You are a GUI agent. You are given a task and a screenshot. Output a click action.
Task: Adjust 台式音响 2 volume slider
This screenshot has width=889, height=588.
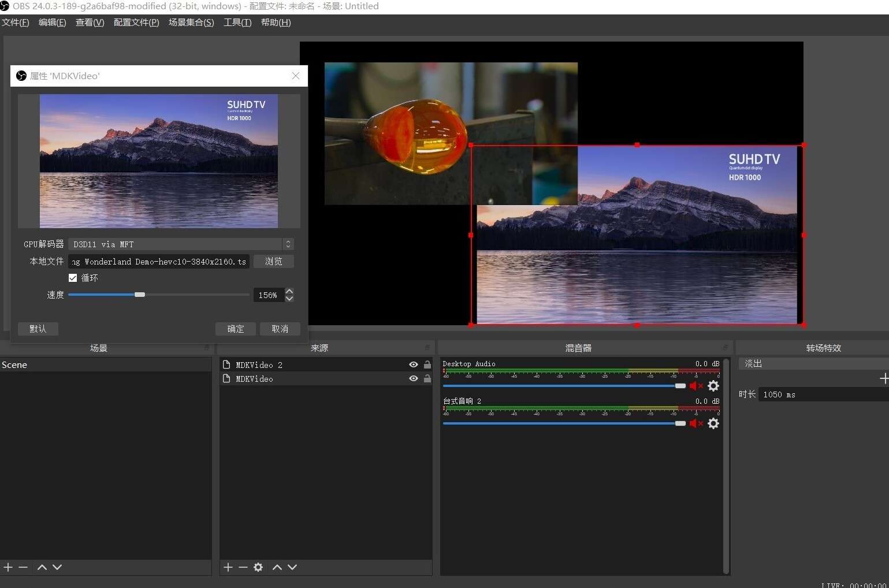680,423
